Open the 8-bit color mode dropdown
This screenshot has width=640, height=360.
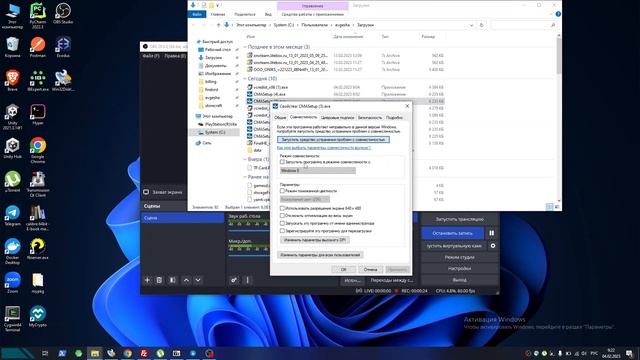[304, 199]
